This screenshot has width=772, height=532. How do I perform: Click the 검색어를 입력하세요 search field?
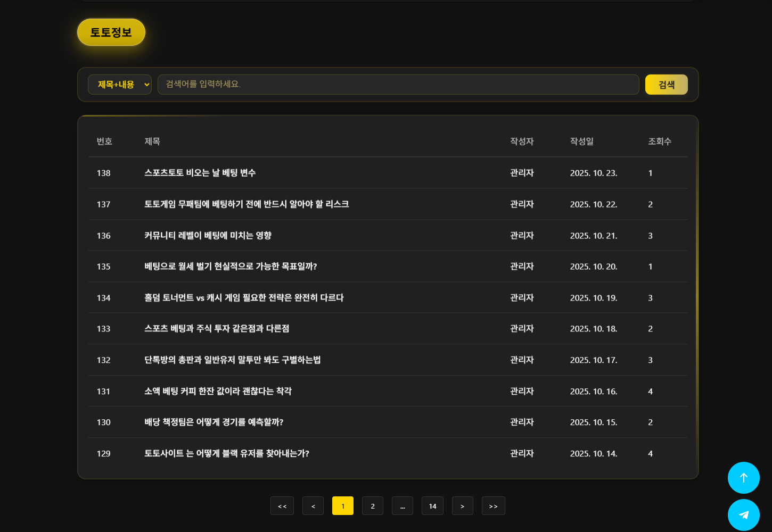[398, 85]
